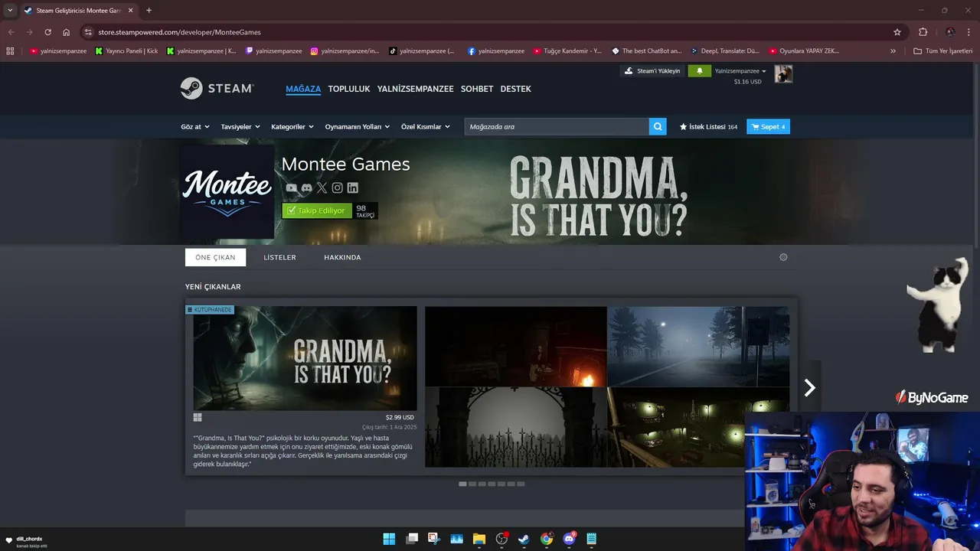
Task: Open İstek Listesi wishlist link
Action: click(x=708, y=126)
